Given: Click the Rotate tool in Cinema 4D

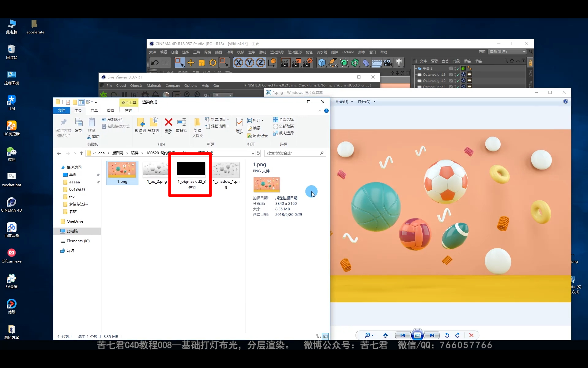Looking at the screenshot, I should pyautogui.click(x=213, y=63).
